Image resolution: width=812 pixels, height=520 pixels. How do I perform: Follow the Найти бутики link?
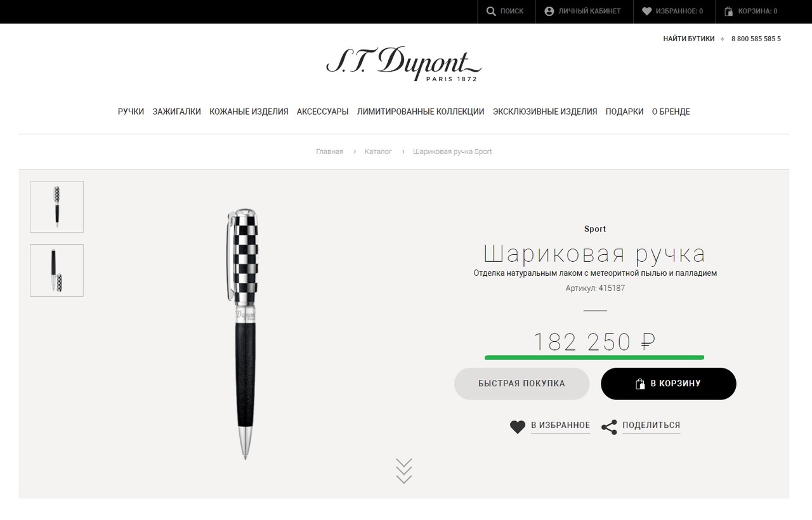coord(689,39)
